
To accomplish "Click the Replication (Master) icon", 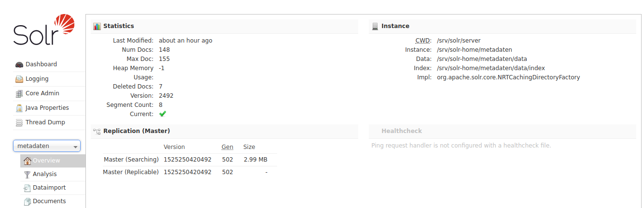I will pos(97,131).
